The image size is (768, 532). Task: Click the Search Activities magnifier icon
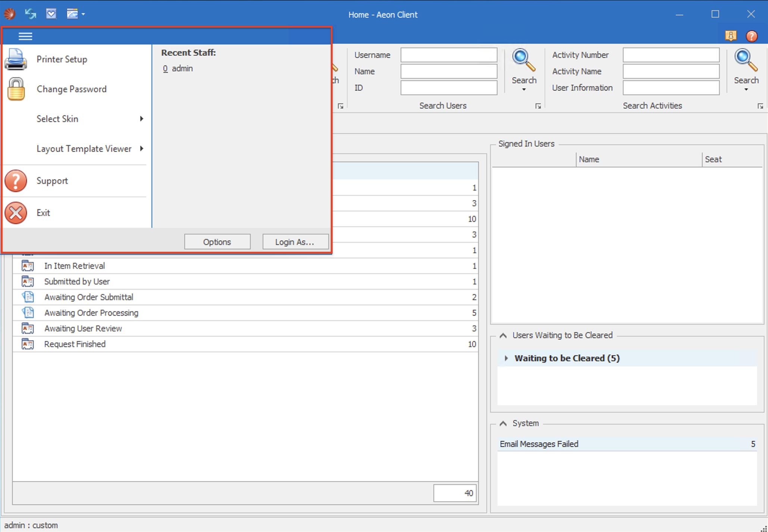click(746, 60)
